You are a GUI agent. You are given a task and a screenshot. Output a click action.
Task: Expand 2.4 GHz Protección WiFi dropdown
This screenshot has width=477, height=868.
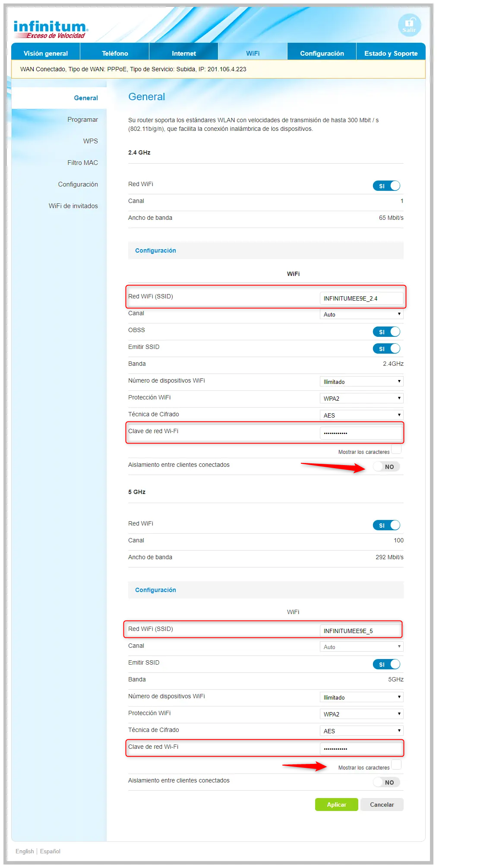point(361,398)
